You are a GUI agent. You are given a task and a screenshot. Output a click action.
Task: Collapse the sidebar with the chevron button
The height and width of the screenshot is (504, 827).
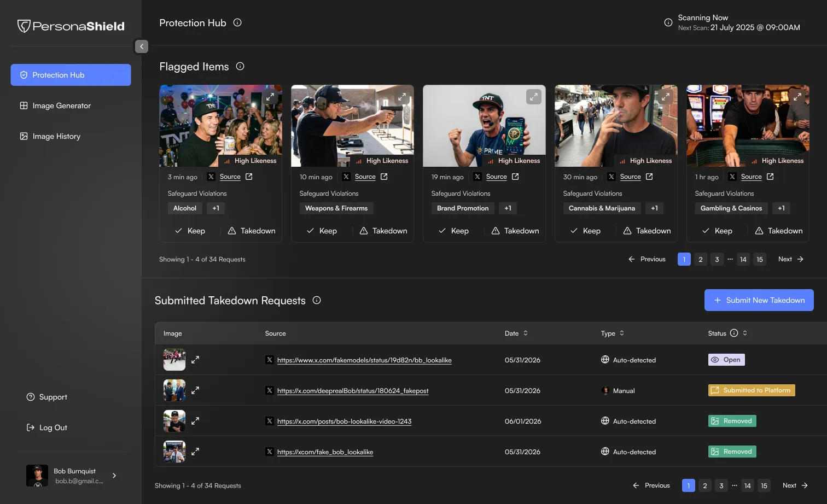(x=142, y=46)
